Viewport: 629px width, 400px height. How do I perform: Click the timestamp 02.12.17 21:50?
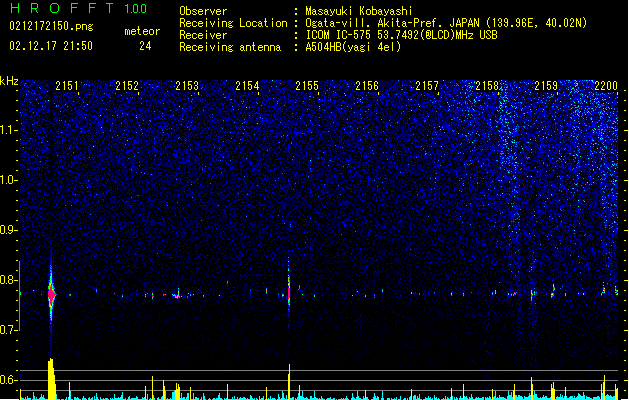tap(51, 46)
